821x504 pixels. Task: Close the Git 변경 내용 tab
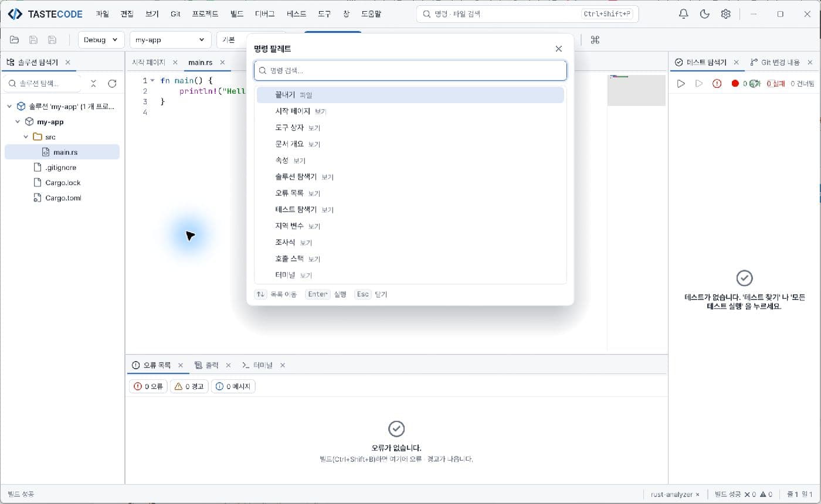tap(810, 62)
